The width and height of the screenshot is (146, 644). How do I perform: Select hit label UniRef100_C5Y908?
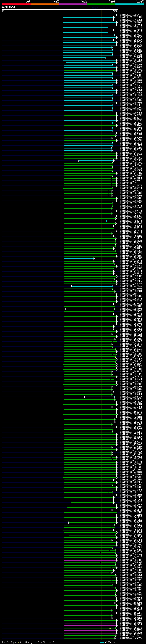click(x=131, y=196)
